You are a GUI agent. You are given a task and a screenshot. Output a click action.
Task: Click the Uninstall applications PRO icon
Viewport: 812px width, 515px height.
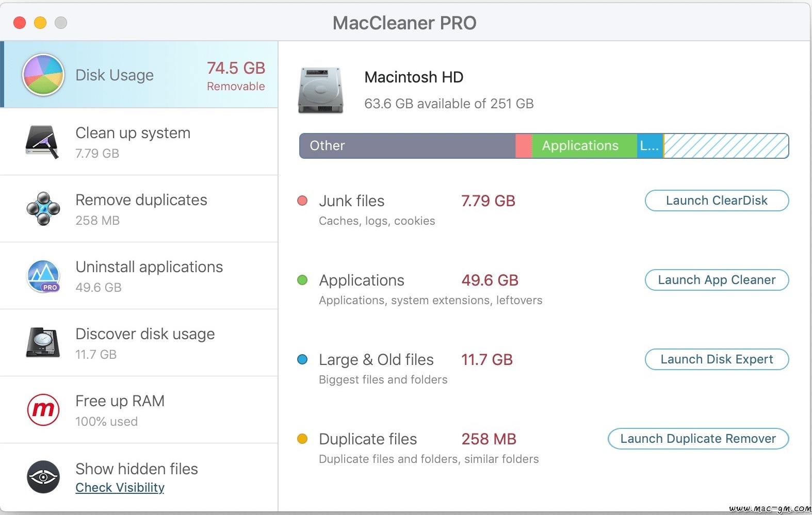click(43, 276)
